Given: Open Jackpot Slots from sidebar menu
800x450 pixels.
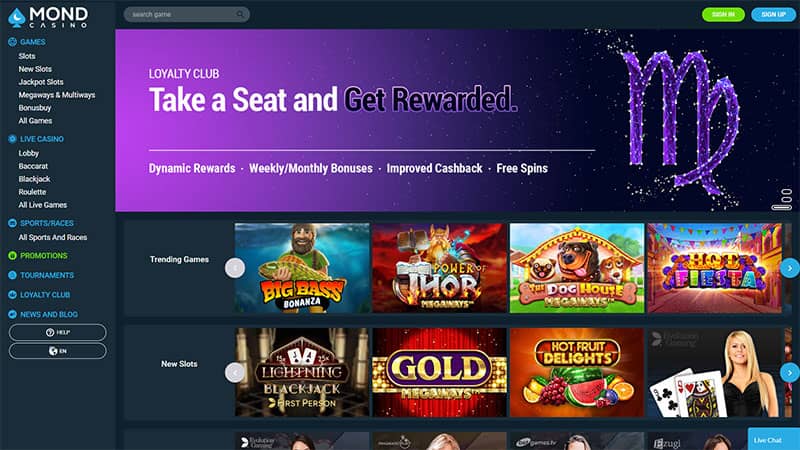Looking at the screenshot, I should click(41, 82).
